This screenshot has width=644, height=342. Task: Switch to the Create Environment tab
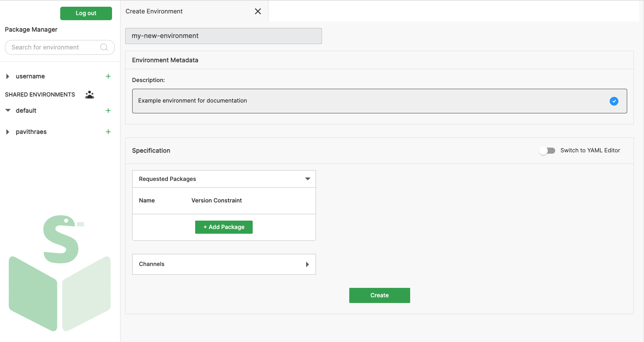(x=154, y=11)
